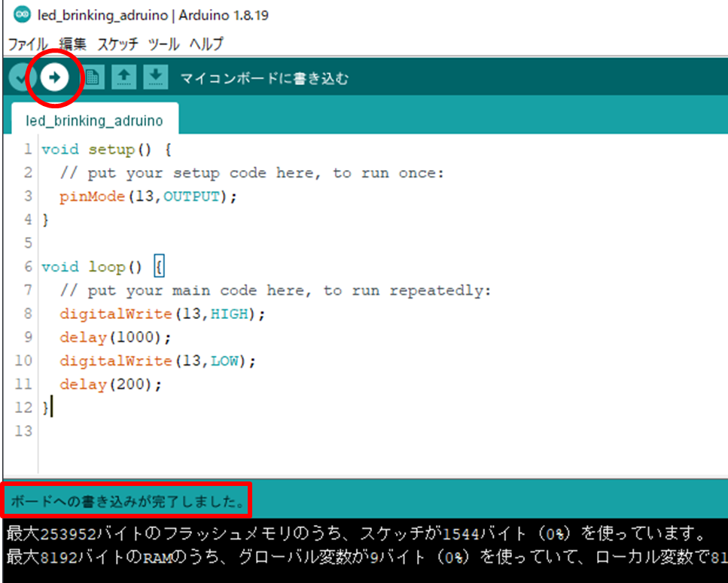Click the Verify checkmark button

(20, 77)
